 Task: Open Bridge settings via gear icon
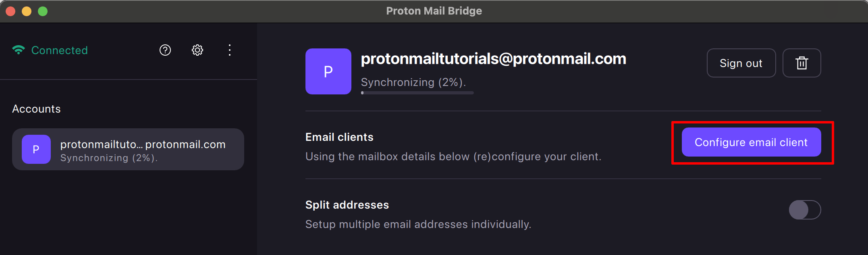pos(197,50)
